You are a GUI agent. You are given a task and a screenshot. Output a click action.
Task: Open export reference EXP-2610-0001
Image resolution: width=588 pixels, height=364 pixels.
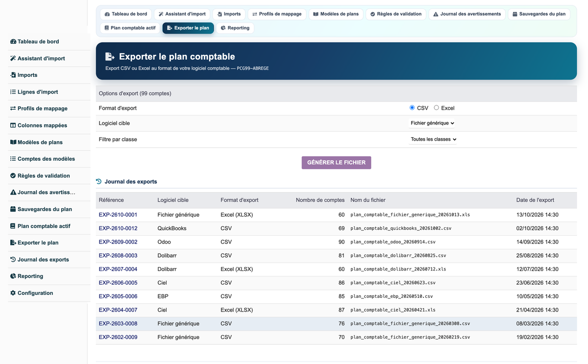[x=118, y=215]
